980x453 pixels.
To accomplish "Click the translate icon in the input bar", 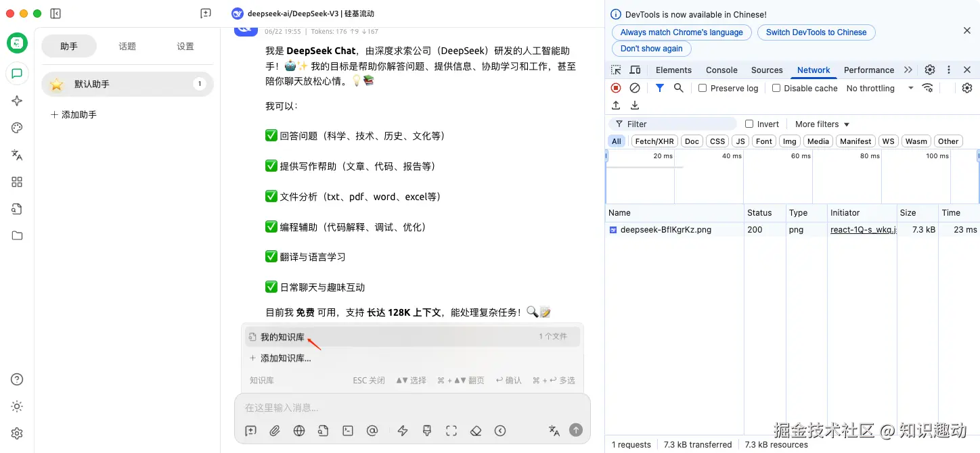I will point(554,431).
